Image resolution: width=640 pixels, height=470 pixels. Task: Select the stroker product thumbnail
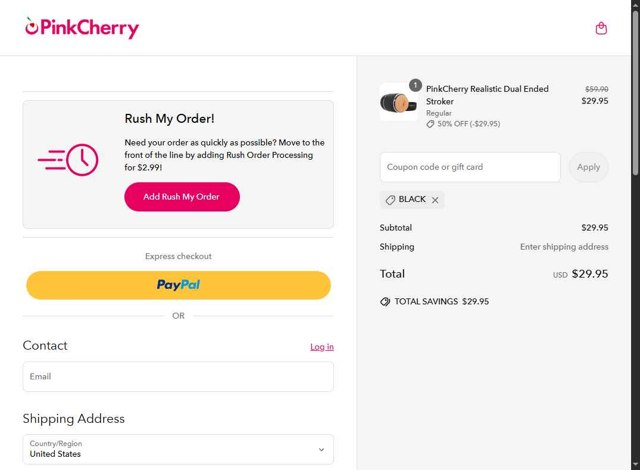click(399, 103)
